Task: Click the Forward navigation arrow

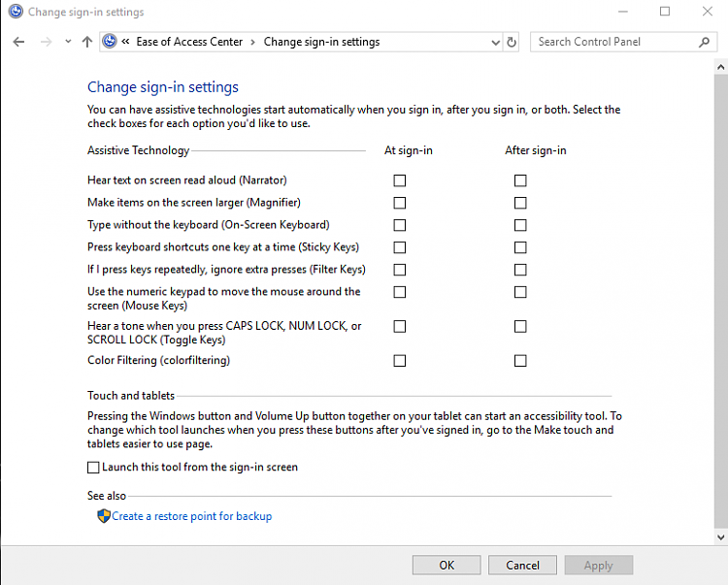Action: pos(46,42)
